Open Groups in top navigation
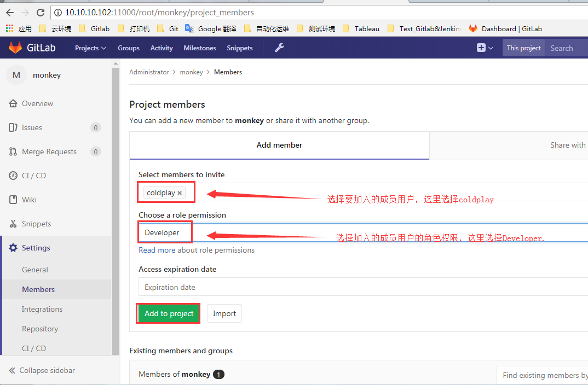 (129, 48)
